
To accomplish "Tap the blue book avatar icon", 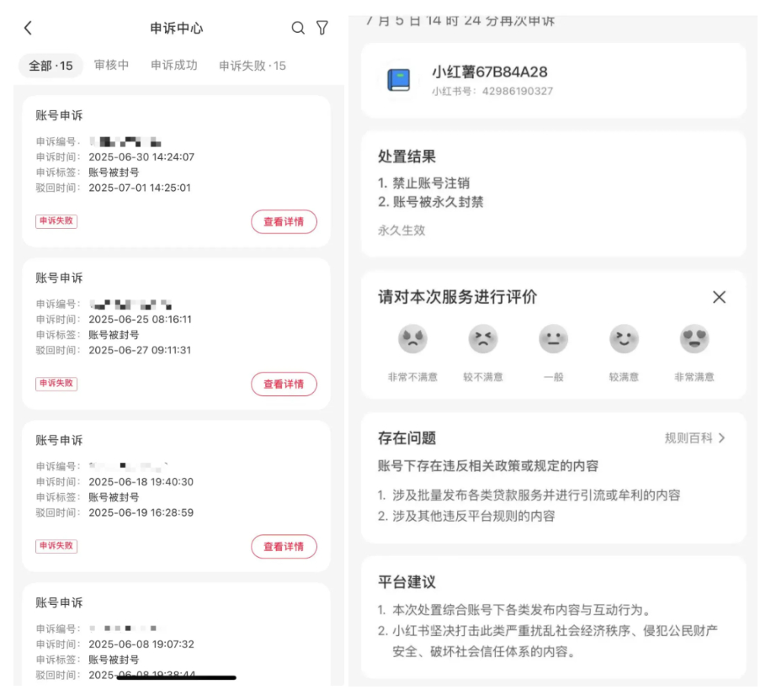I will 399,80.
